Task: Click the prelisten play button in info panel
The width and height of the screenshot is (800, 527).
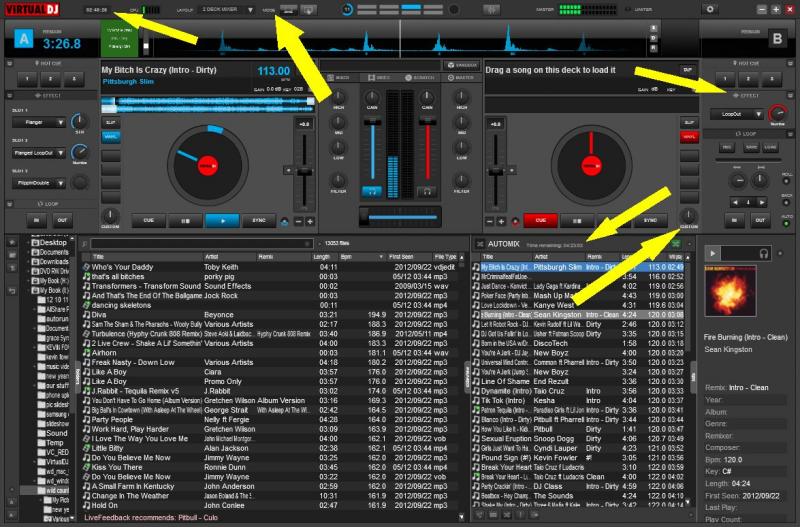Action: click(713, 253)
